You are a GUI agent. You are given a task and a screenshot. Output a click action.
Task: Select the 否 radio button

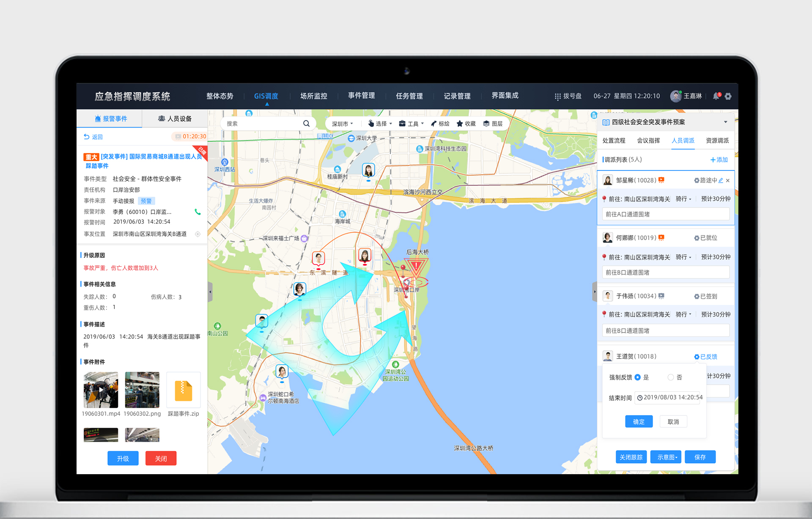(x=670, y=377)
